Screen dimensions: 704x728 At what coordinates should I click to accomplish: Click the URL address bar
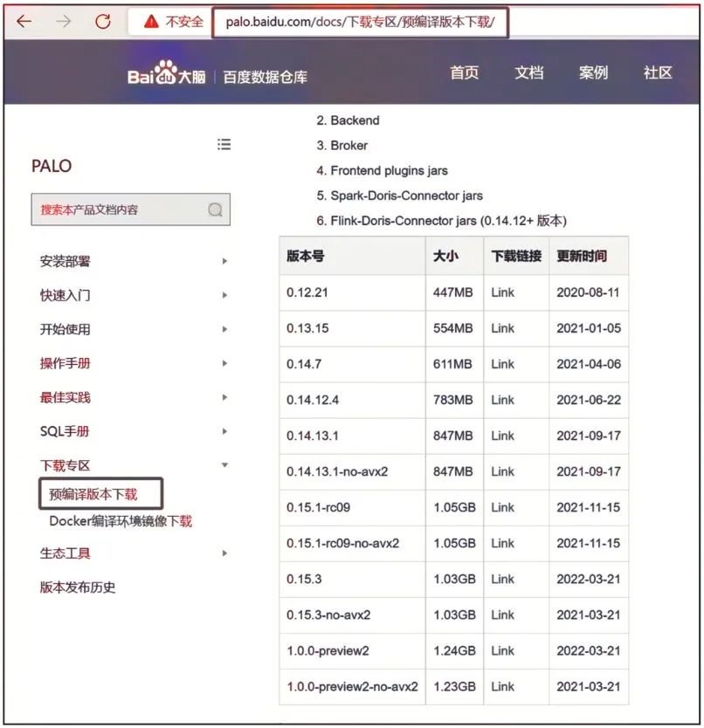(x=360, y=22)
